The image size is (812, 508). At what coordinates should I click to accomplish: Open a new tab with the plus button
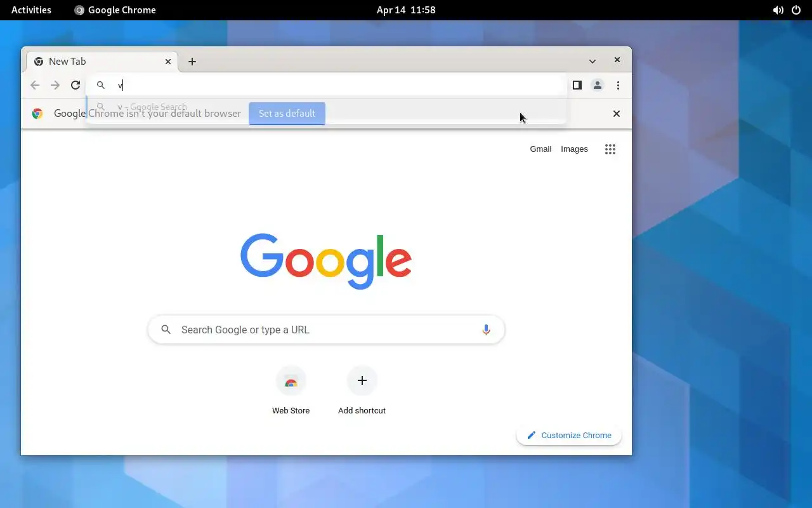[x=192, y=62]
